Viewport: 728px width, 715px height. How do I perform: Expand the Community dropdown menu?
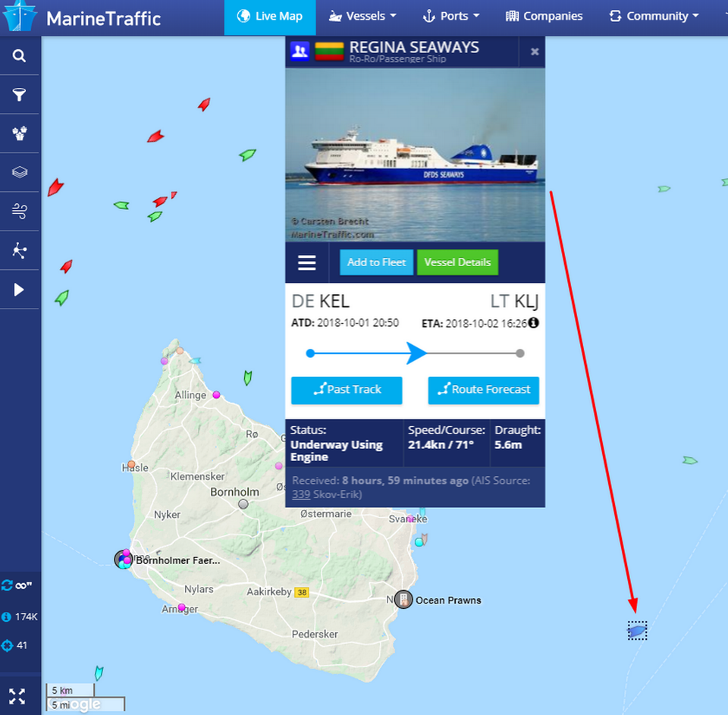tap(654, 16)
